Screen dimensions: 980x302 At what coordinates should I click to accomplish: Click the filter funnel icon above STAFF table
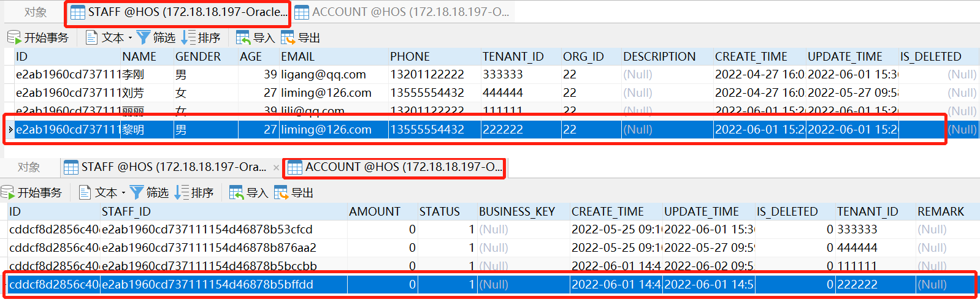[x=143, y=38]
